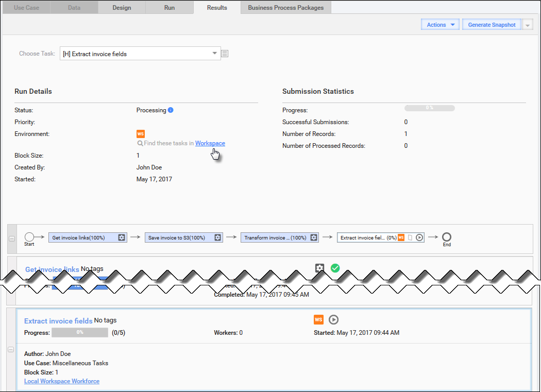Select the Extract invoice fiel... workflow step
This screenshot has width=541, height=392.
[x=381, y=237]
